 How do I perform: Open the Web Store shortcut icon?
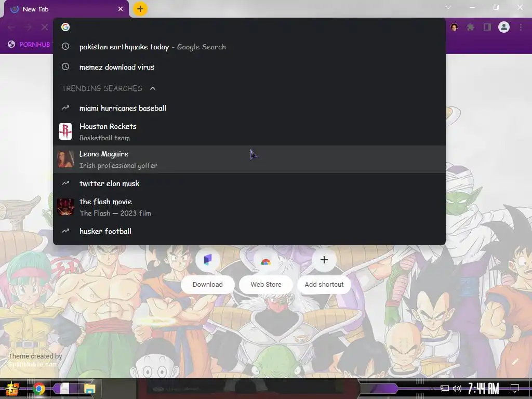pos(265,260)
